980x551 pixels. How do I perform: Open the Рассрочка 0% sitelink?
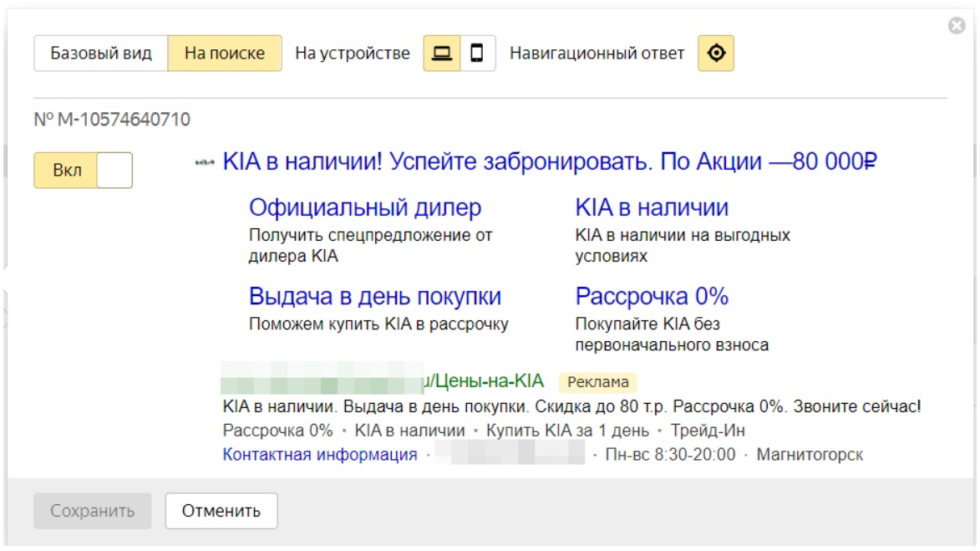[x=652, y=297]
